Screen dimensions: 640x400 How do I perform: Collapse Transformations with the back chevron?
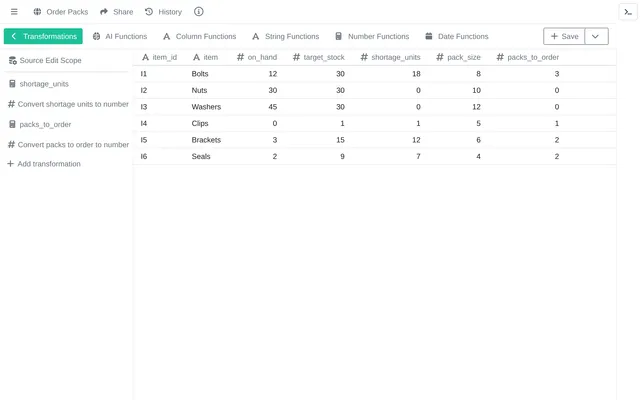click(13, 36)
